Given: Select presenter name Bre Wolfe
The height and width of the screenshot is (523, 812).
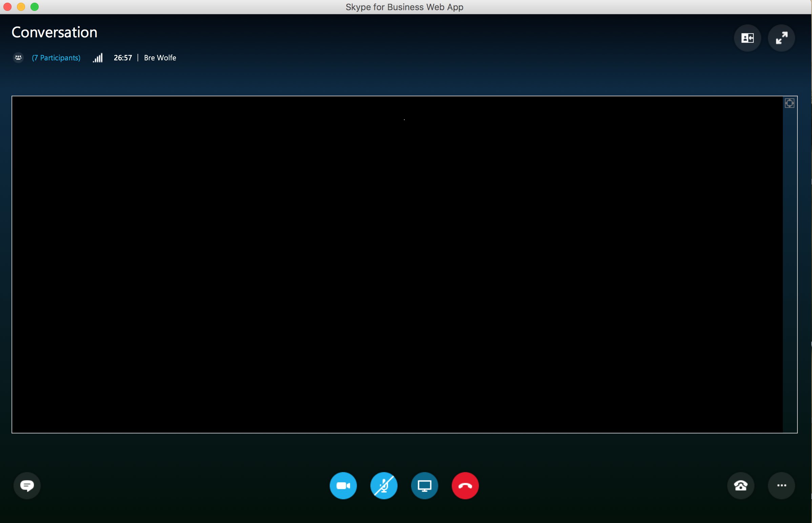Looking at the screenshot, I should click(160, 58).
